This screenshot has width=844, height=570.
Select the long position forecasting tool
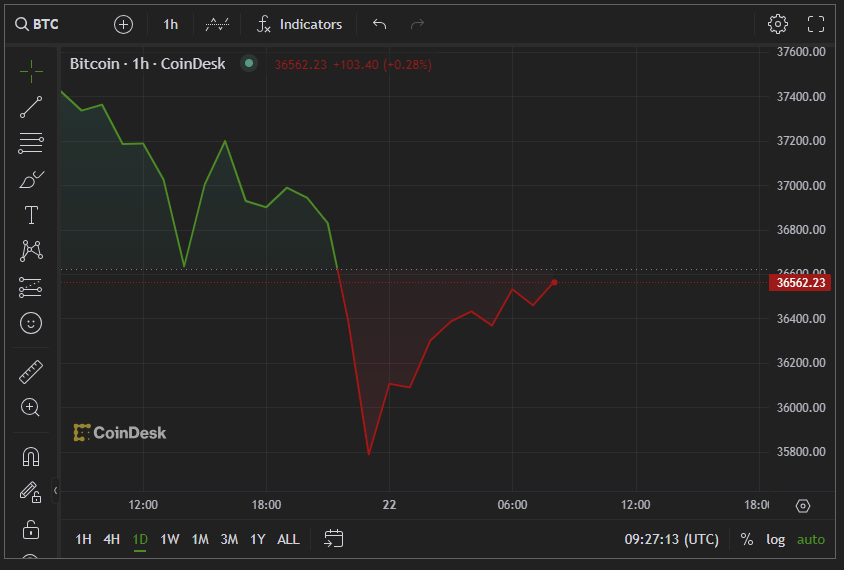(31, 287)
